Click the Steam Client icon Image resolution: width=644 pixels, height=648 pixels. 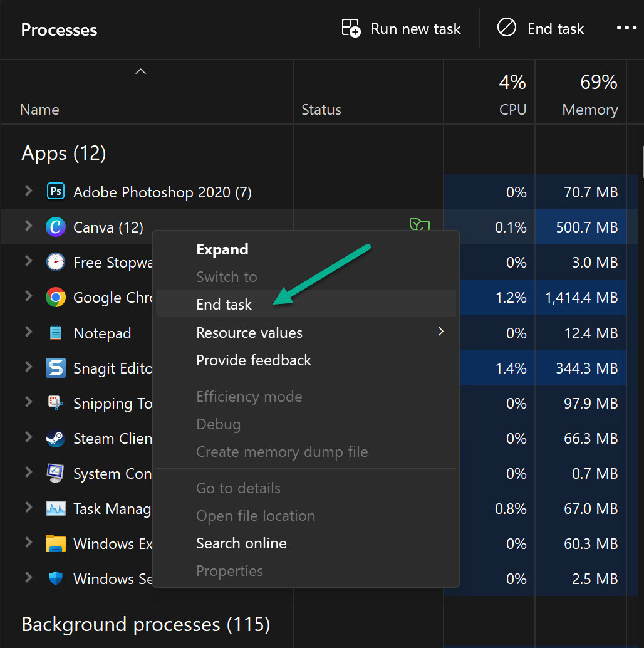56,438
